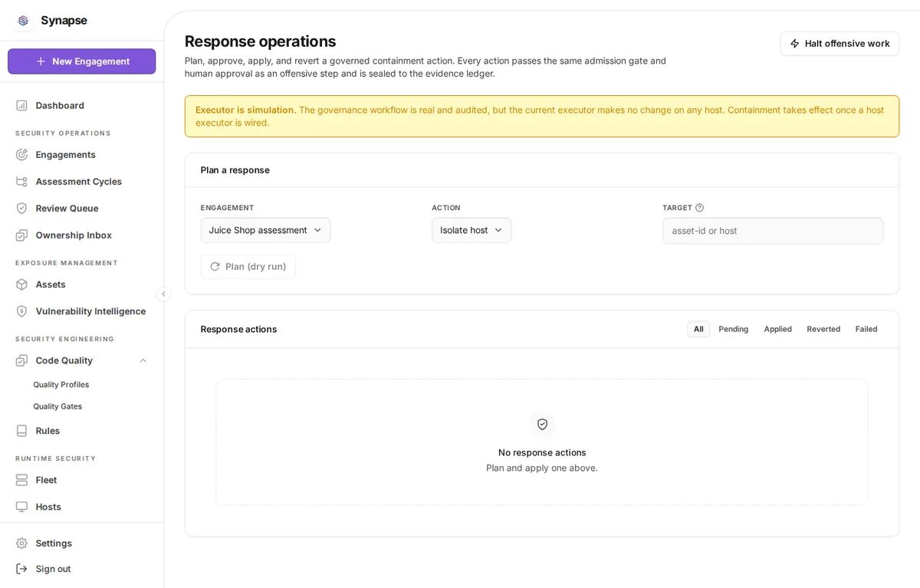The height and width of the screenshot is (588, 920).
Task: Click the 'Plan and apply one above.' text
Action: (542, 468)
